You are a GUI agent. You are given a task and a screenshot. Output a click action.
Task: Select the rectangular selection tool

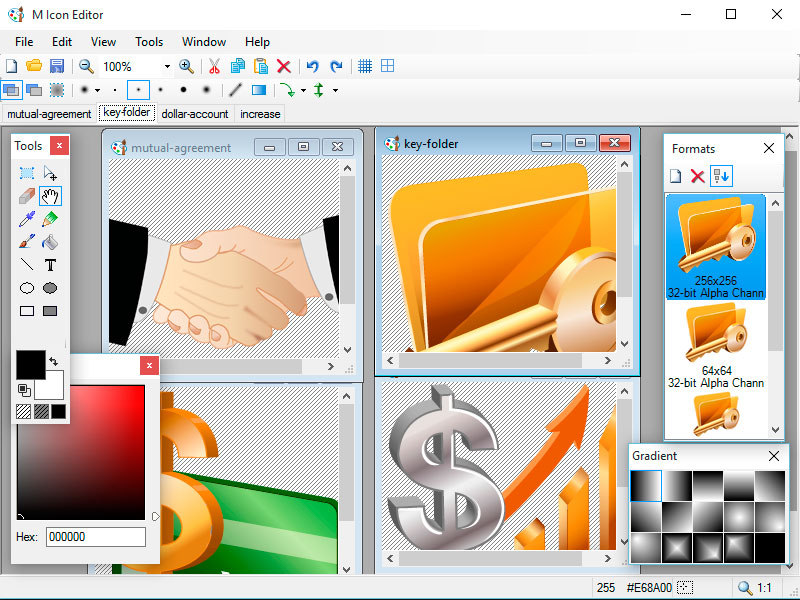click(25, 172)
